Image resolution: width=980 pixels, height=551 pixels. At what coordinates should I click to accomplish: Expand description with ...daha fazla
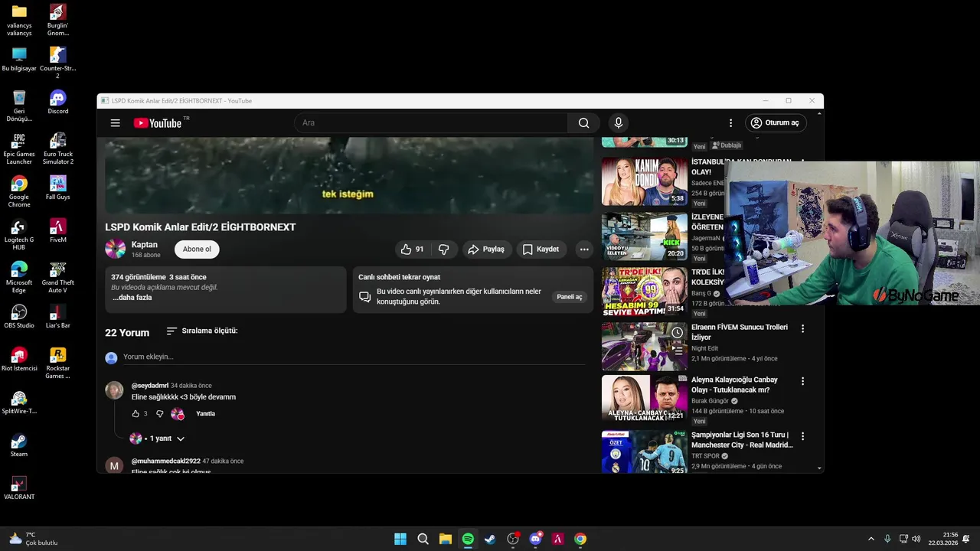click(132, 298)
